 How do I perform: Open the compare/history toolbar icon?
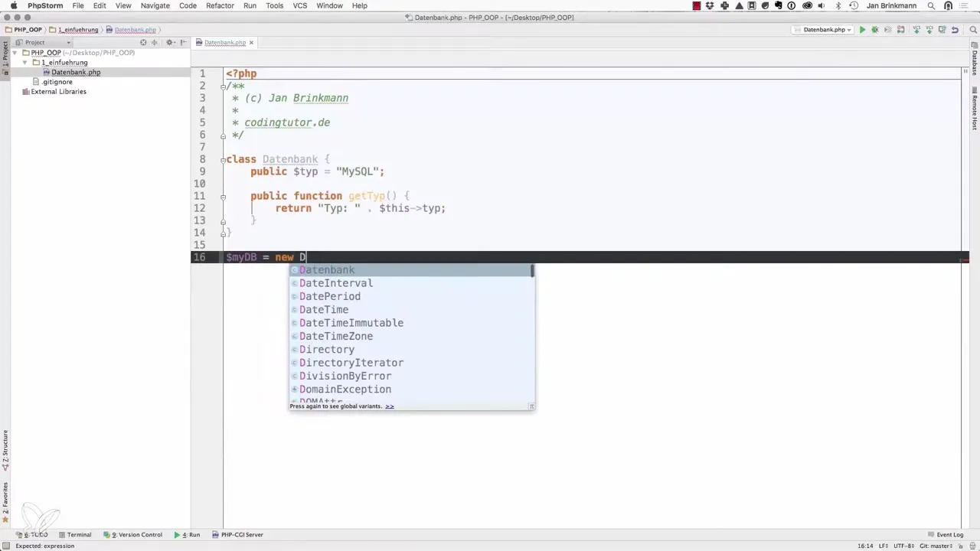942,30
